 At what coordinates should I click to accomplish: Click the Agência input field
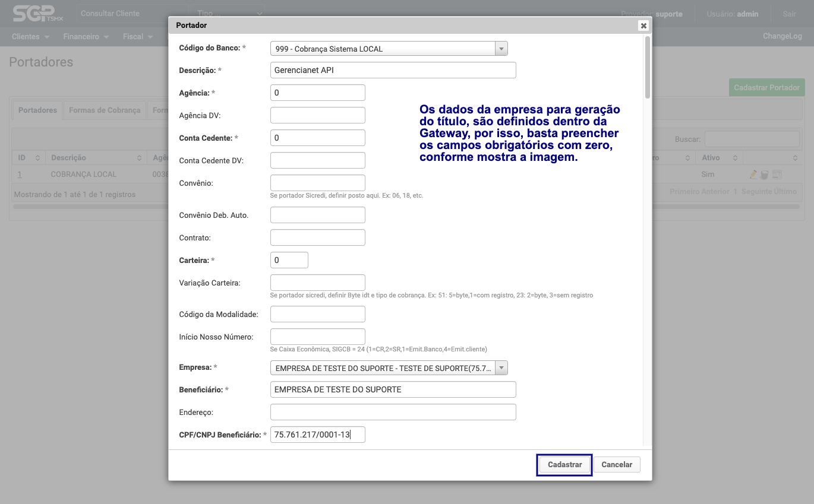[x=317, y=93]
